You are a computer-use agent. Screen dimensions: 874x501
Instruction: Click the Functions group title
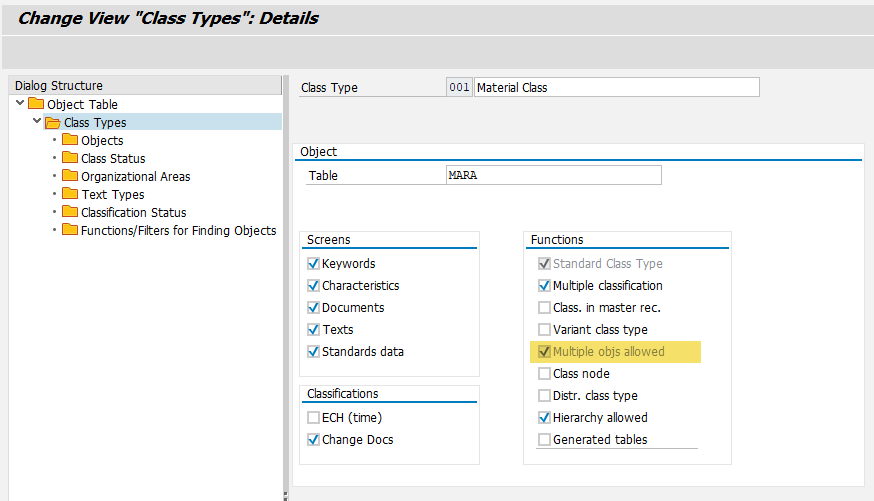(557, 240)
